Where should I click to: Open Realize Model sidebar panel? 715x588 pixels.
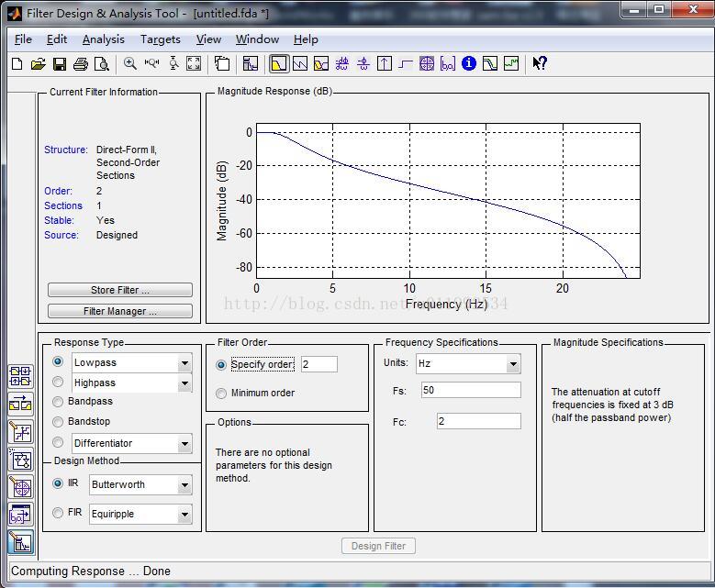(20, 460)
